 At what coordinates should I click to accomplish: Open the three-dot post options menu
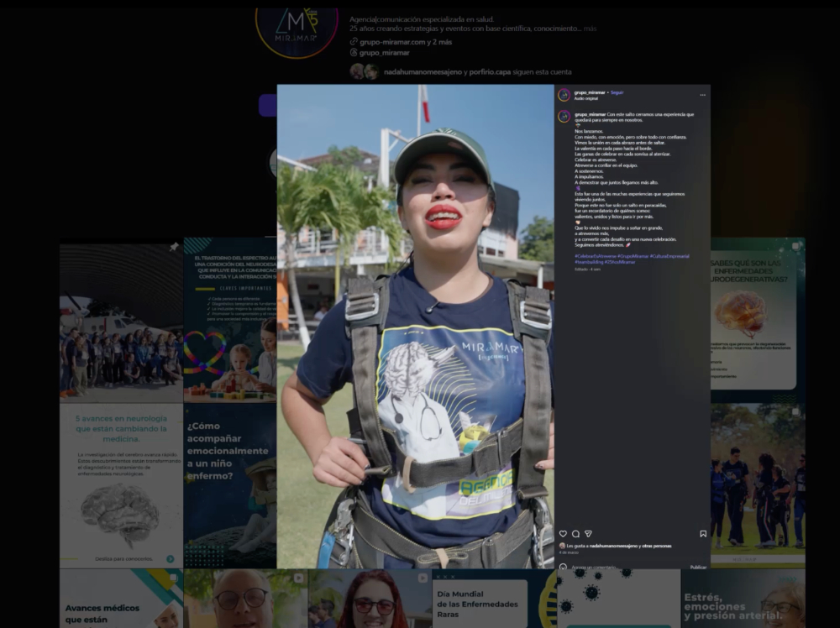point(703,95)
